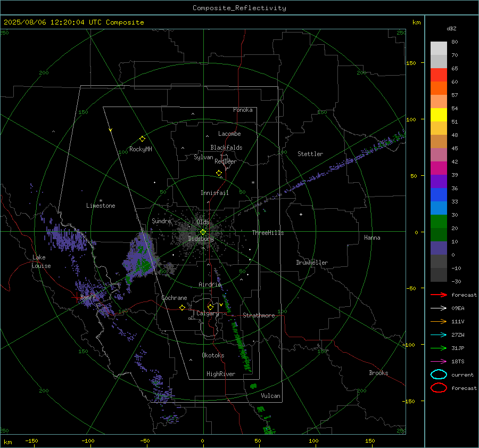This screenshot has width=479, height=448.
Task: Click the magenta 18TS arrow icon
Action: pyautogui.click(x=439, y=362)
